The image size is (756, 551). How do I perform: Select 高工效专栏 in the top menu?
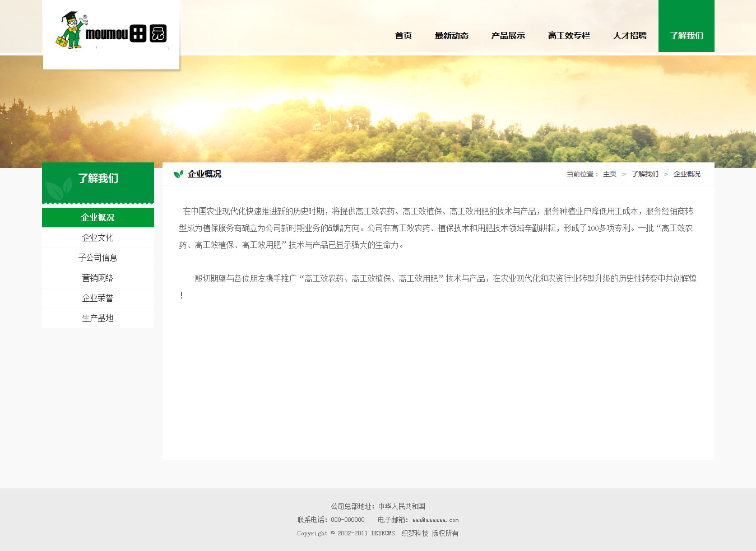[569, 35]
